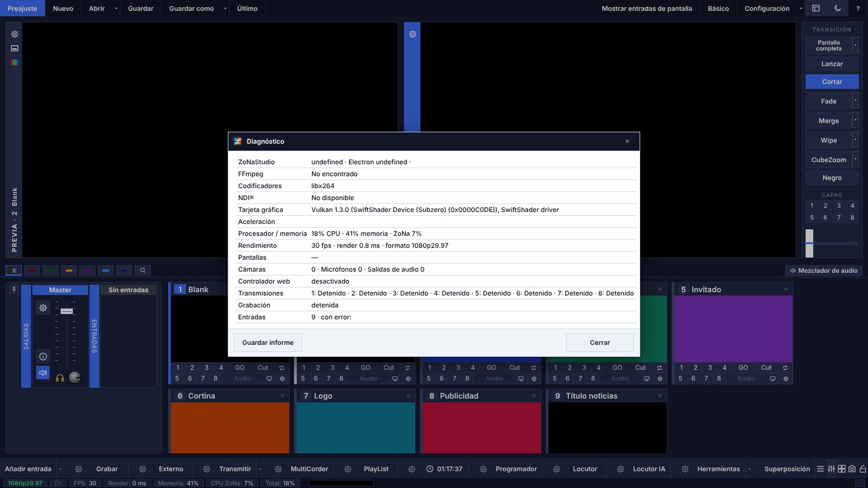Show Master audio info icon
Image resolution: width=868 pixels, height=488 pixels.
[43, 356]
